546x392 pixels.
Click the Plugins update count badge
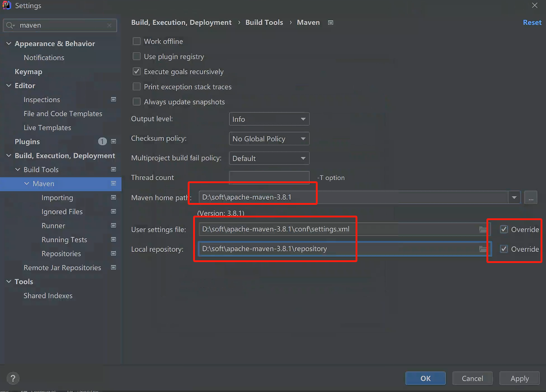(102, 142)
